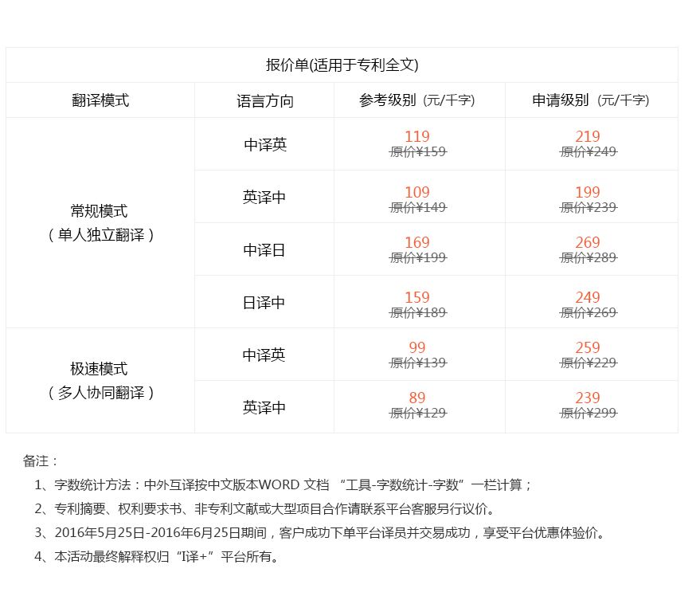Click struck-through 原价¥299
This screenshot has height=596, width=700.
(x=589, y=413)
